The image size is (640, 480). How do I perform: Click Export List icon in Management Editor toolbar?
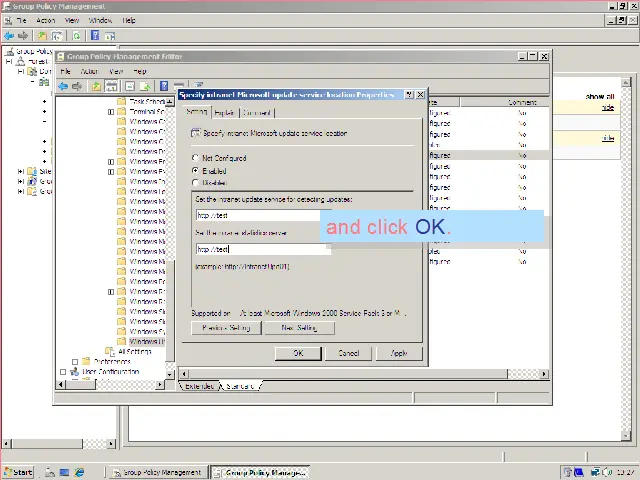[x=145, y=86]
